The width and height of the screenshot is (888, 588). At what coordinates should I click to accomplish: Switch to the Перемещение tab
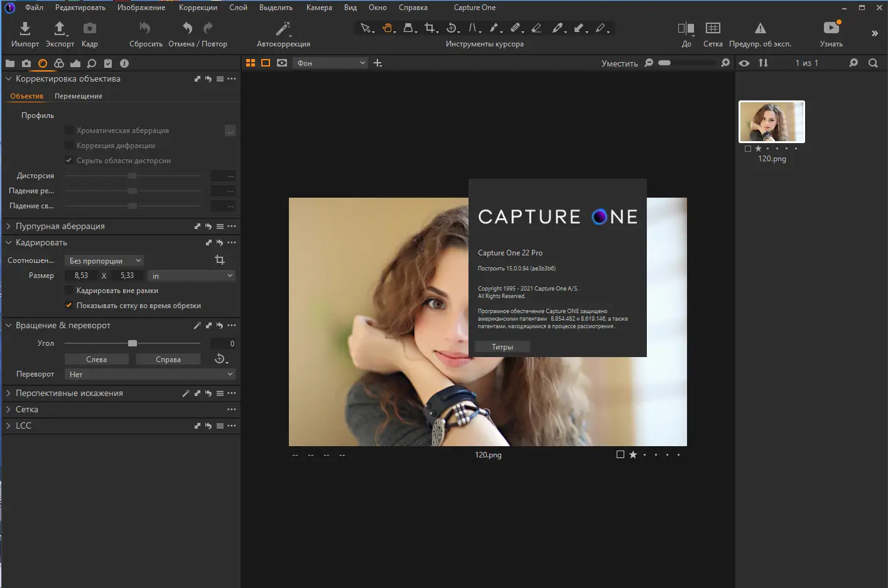tap(78, 95)
